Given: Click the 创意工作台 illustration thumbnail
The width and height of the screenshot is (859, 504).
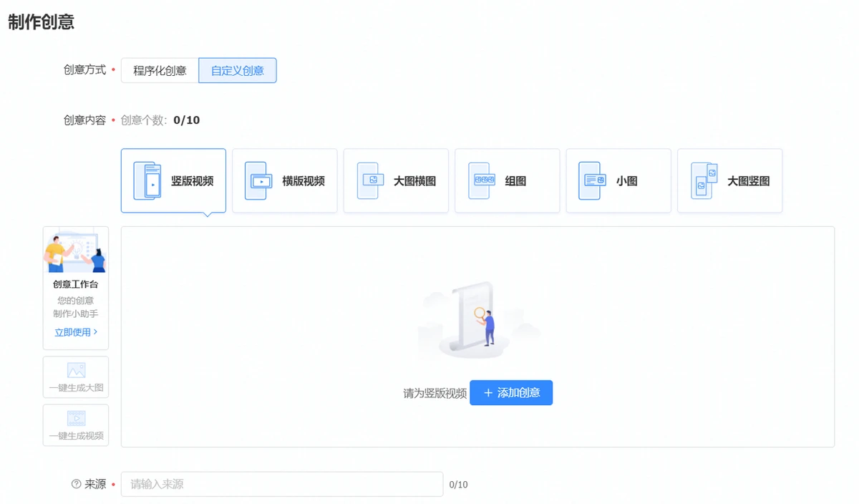Looking at the screenshot, I should coord(76,251).
